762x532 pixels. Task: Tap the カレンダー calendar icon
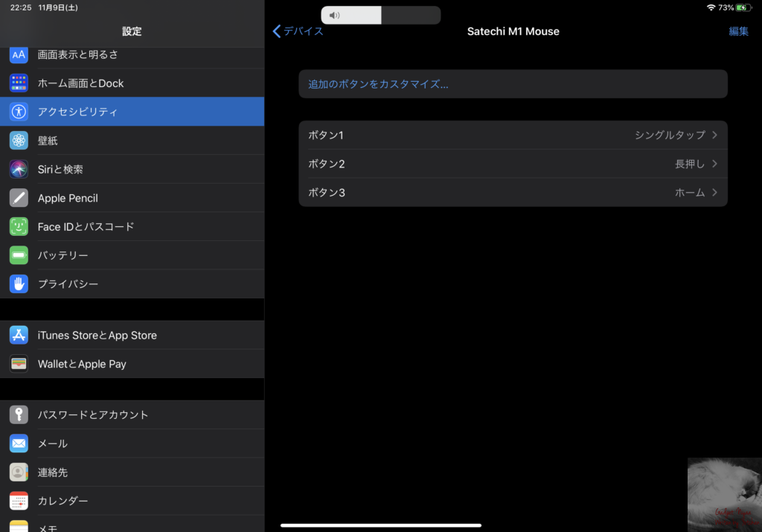(19, 501)
